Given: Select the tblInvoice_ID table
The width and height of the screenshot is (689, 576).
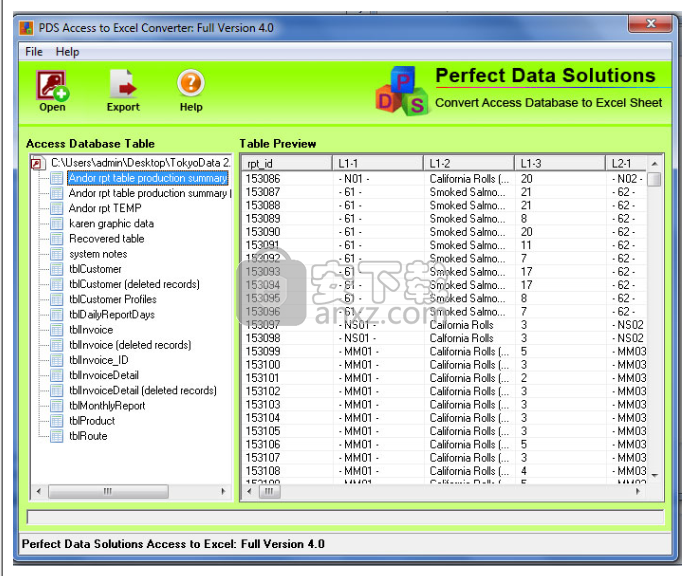Looking at the screenshot, I should click(x=98, y=360).
